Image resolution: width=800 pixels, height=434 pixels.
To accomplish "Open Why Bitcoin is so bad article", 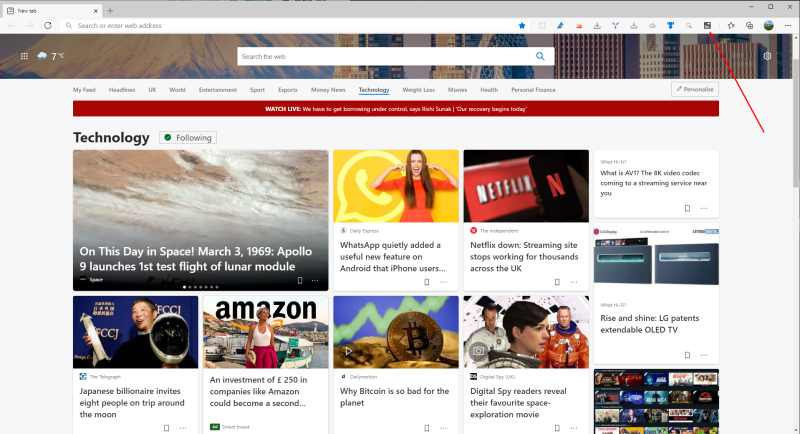I will [x=394, y=397].
